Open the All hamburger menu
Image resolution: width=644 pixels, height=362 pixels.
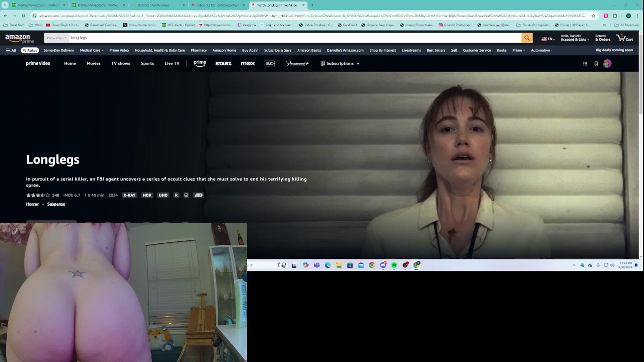(11, 50)
